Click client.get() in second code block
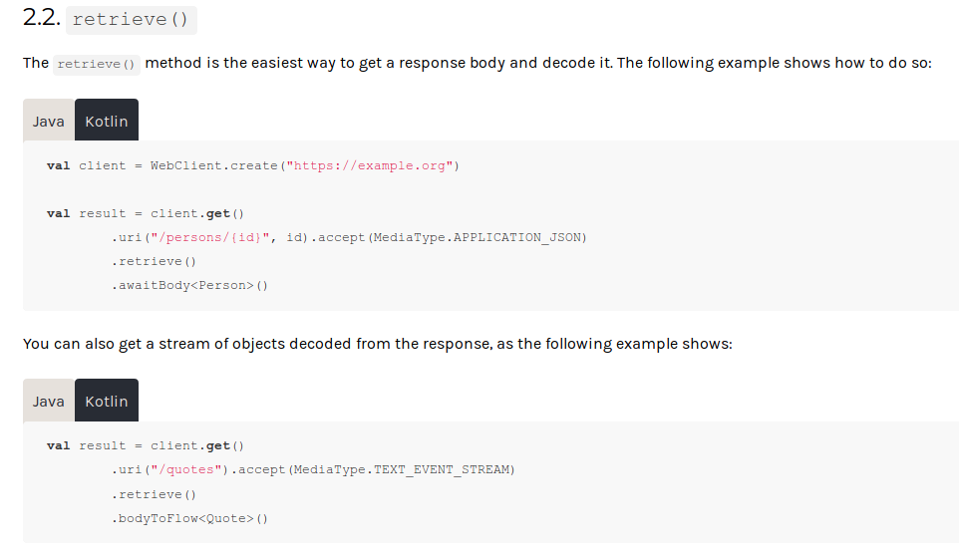 tap(197, 445)
